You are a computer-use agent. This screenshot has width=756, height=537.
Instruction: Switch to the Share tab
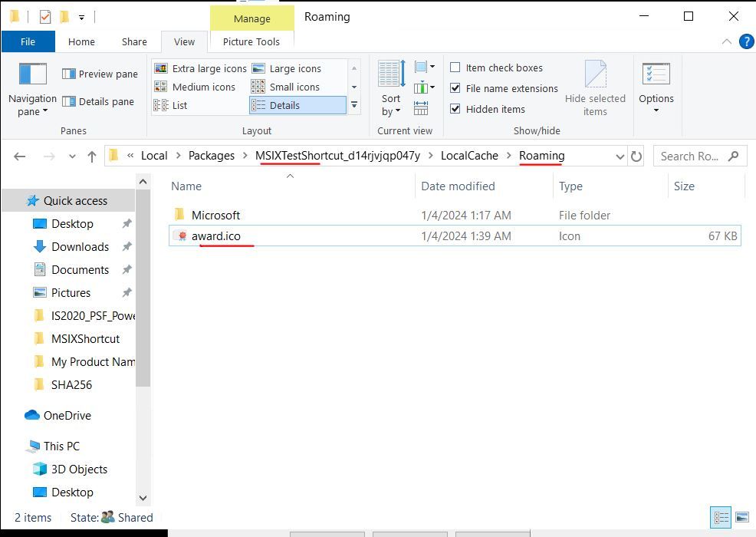click(133, 41)
